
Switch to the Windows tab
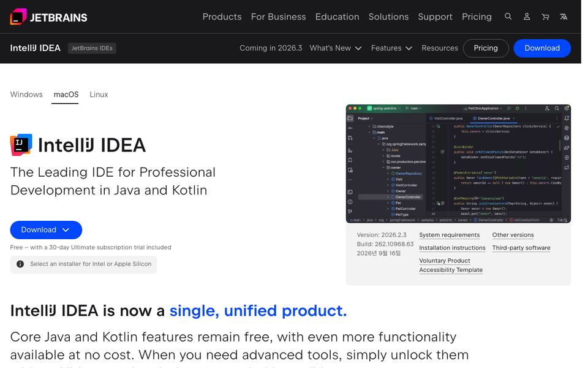[26, 94]
